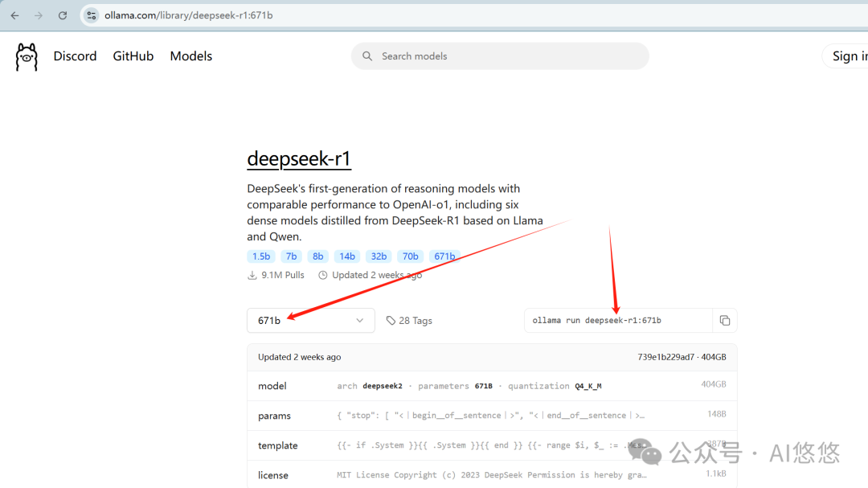Screen dimensions: 868x488
Task: Click the download icon beside 9.1M Pulls
Action: (x=252, y=274)
